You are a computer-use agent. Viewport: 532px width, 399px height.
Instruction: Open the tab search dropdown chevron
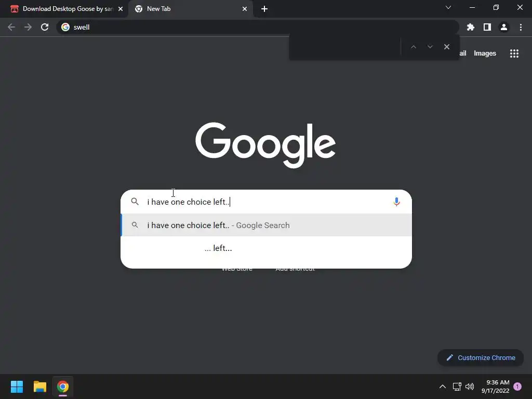(448, 7)
